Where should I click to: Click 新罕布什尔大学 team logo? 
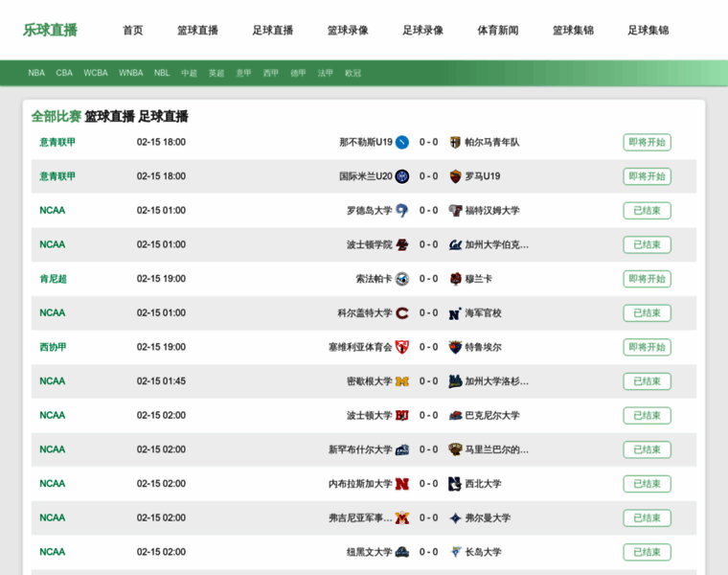402,449
